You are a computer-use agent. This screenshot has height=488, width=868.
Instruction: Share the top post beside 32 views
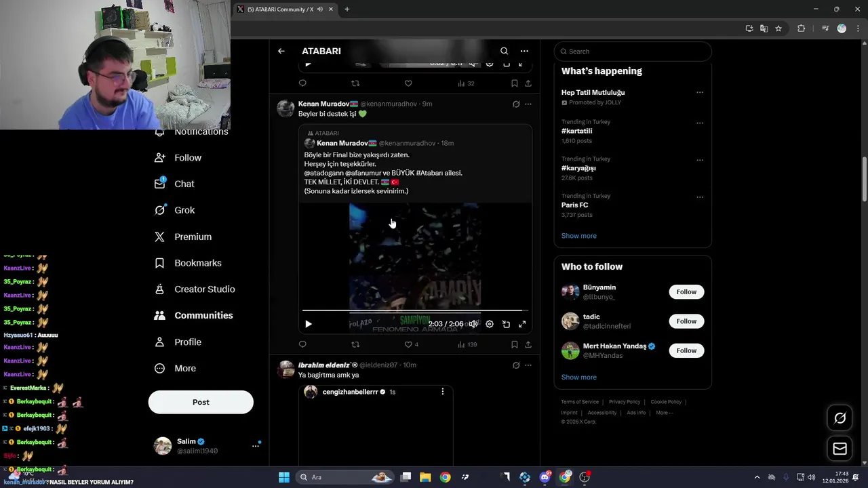528,83
